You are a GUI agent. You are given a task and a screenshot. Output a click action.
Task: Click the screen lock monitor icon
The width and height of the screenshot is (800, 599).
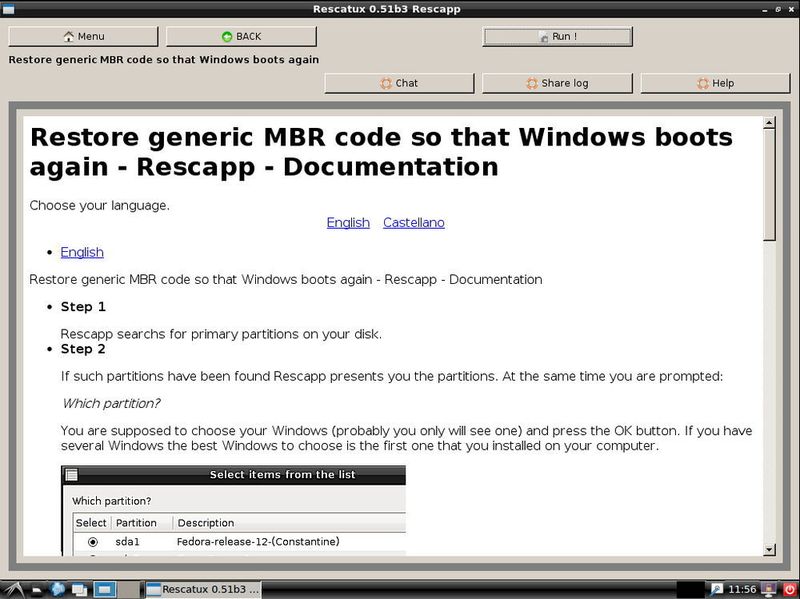(x=769, y=589)
